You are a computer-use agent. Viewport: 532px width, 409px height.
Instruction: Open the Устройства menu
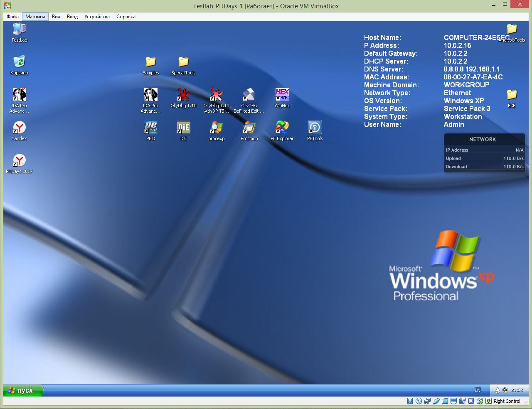pos(97,17)
